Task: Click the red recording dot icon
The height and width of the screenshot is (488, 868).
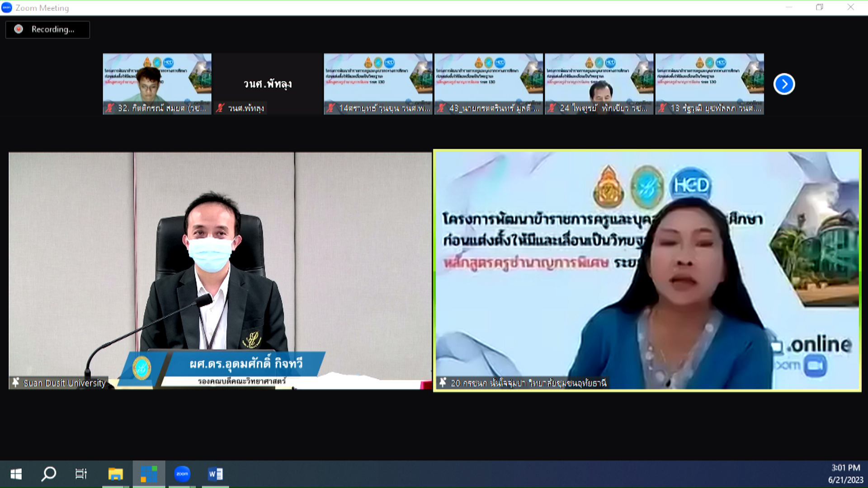Action: pos(19,29)
